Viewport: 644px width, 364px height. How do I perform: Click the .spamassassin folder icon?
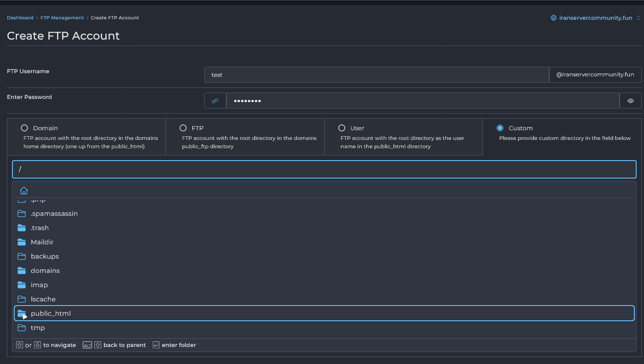pyautogui.click(x=22, y=214)
